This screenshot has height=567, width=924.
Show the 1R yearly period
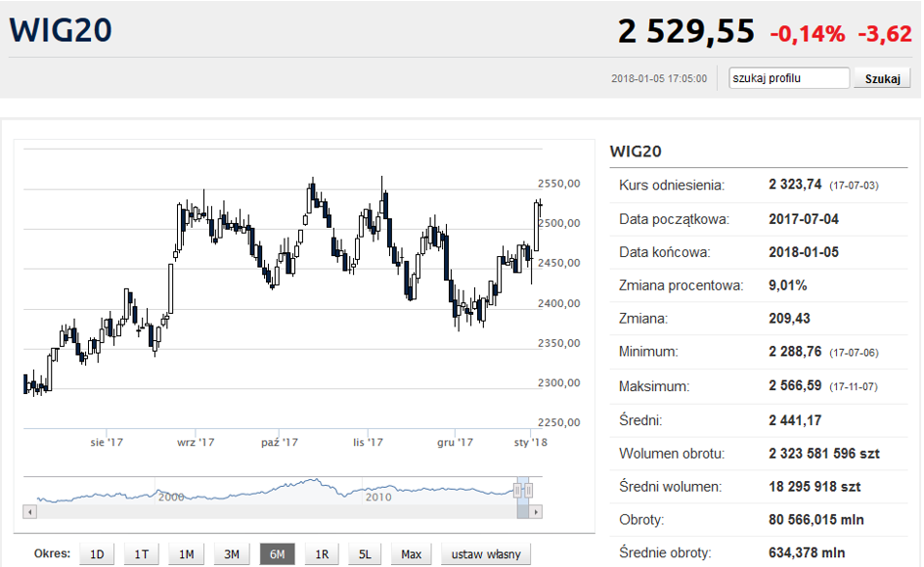(x=322, y=554)
